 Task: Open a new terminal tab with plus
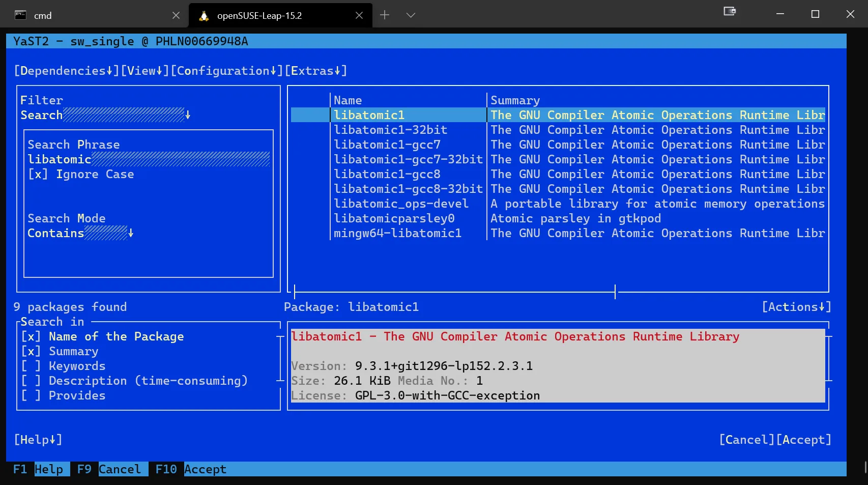[385, 15]
